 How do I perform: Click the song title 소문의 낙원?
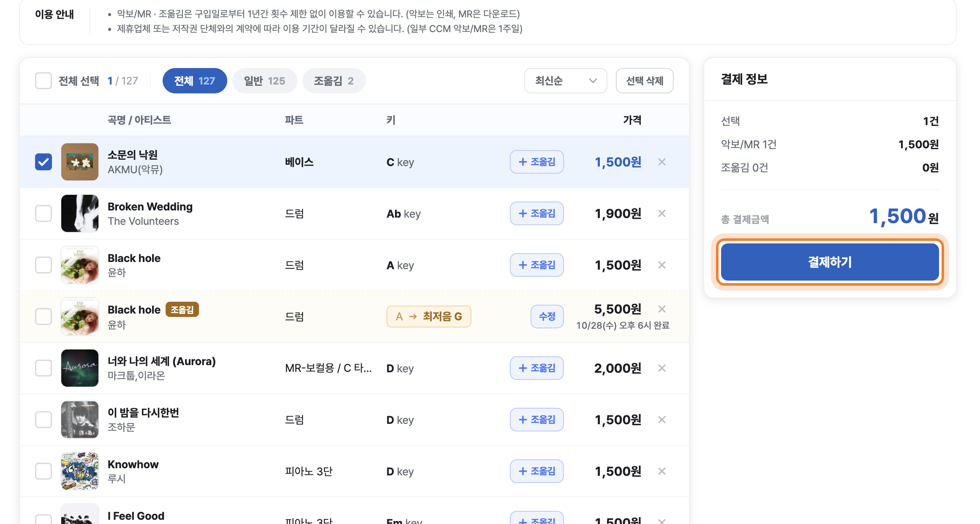tap(133, 155)
